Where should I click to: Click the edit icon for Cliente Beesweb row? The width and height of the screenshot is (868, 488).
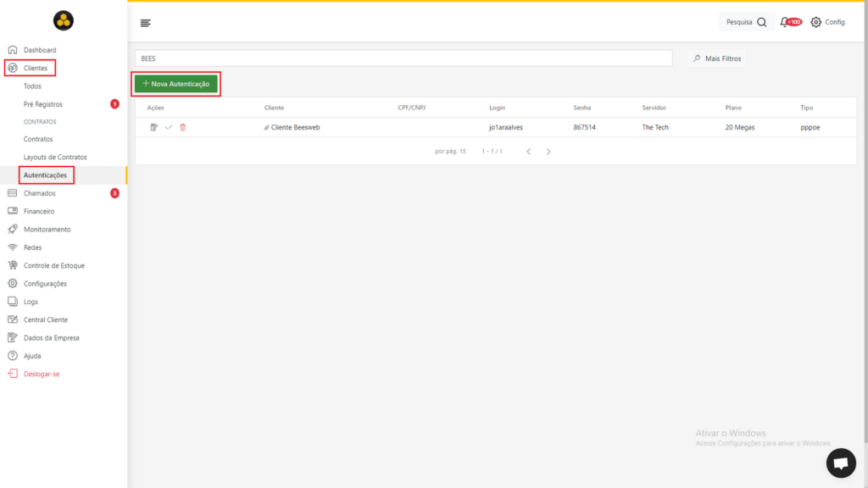coord(154,127)
